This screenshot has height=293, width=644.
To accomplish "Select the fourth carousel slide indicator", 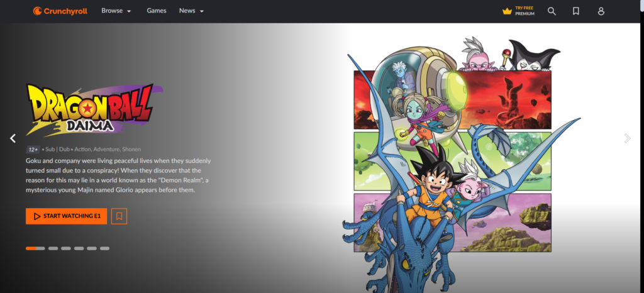I will coord(79,248).
